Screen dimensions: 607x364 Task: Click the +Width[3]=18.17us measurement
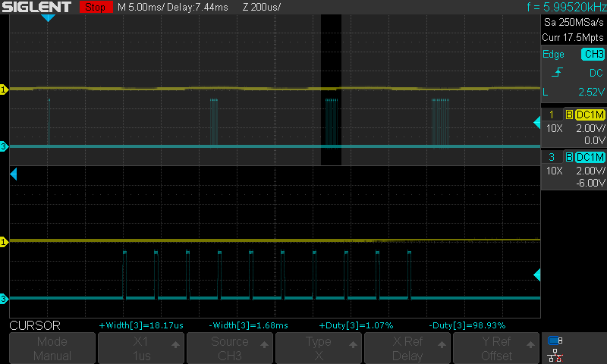coord(141,325)
